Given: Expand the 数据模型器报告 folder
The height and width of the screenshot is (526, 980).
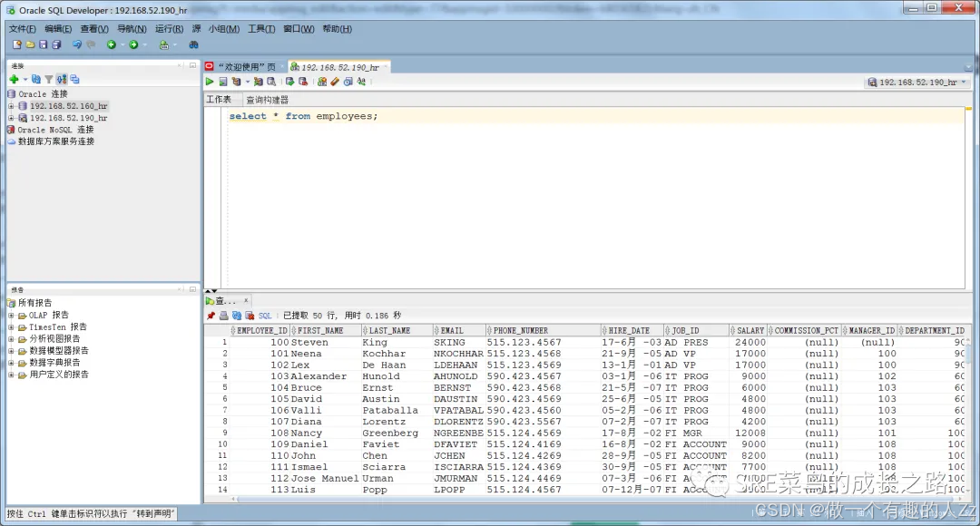Looking at the screenshot, I should click(11, 351).
